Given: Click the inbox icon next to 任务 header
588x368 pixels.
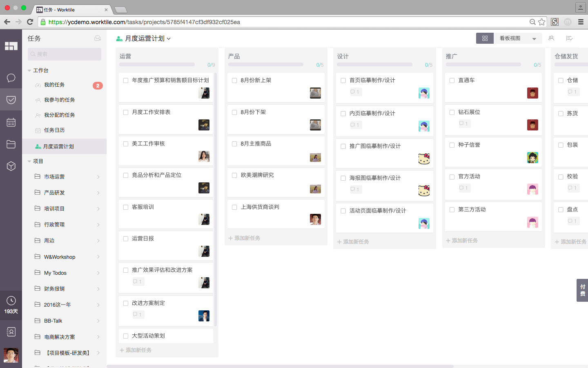Looking at the screenshot, I should coord(98,38).
